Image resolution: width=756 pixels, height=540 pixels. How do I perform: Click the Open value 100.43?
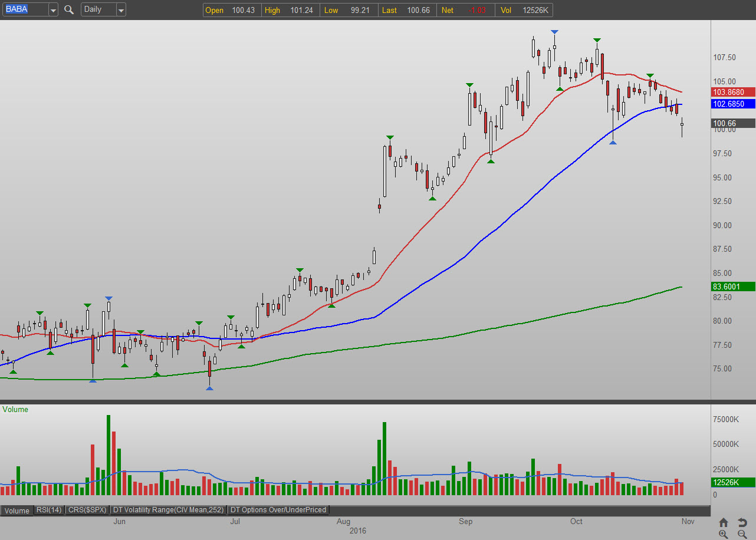pyautogui.click(x=242, y=10)
